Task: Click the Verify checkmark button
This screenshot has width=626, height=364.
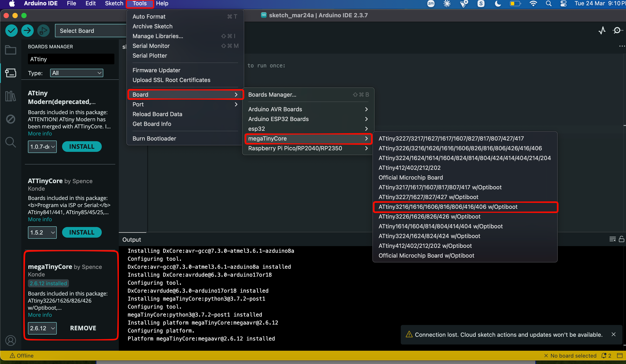Action: pos(12,31)
